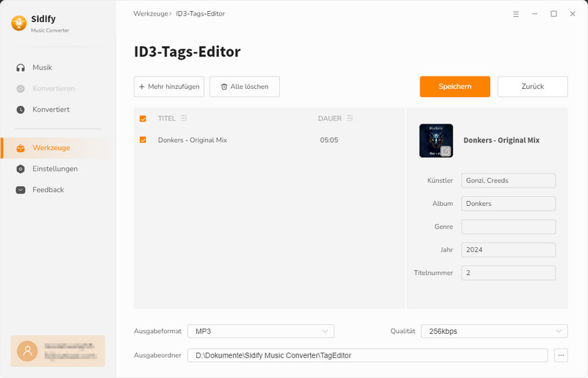The width and height of the screenshot is (588, 378).
Task: Click the Konvertiert clock icon
Action: tap(21, 110)
